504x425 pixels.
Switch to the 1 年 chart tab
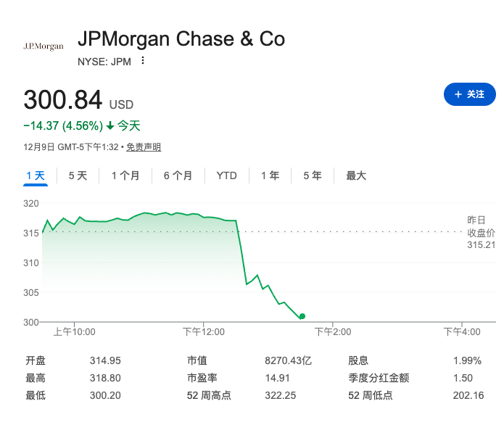coord(270,176)
